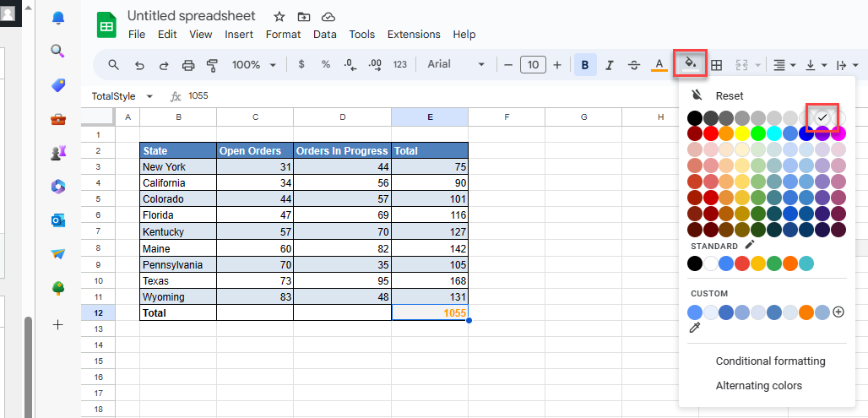Expand the Arial font dropdown

(x=456, y=65)
